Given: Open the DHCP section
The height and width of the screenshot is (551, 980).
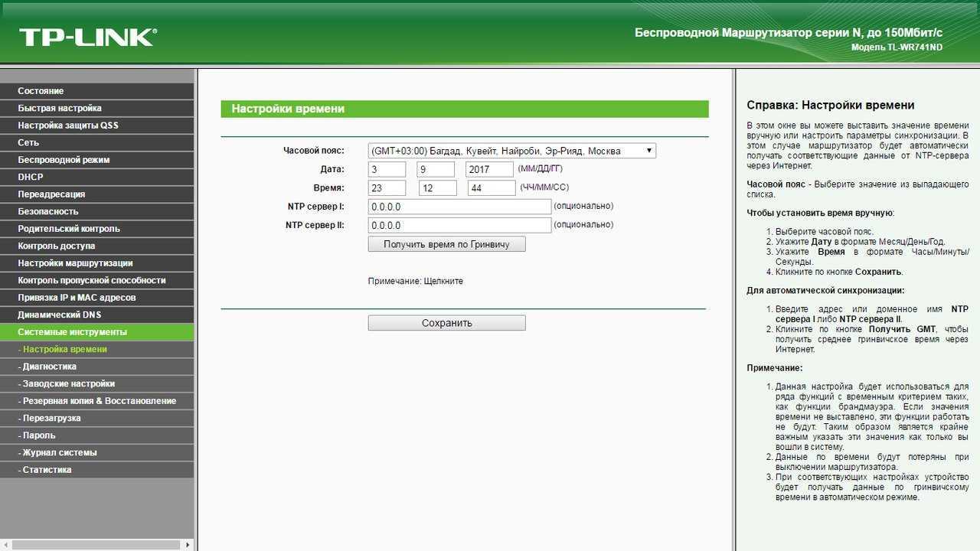Looking at the screenshot, I should (x=96, y=177).
